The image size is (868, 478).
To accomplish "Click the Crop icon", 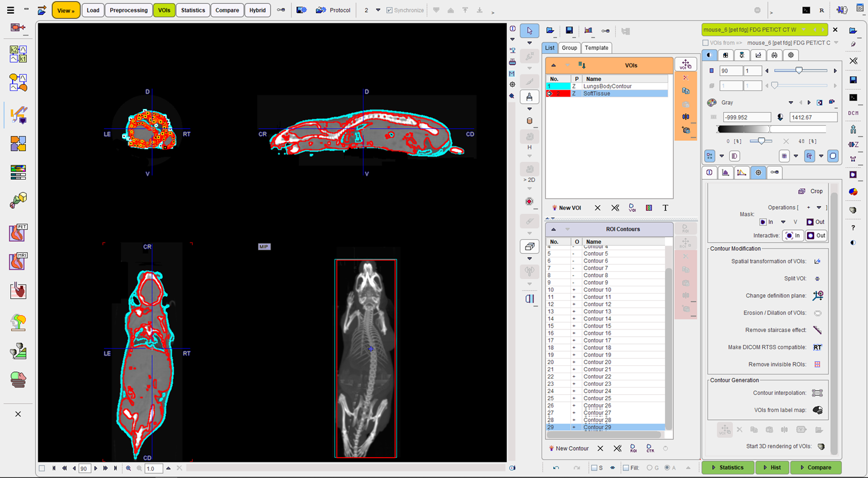I will (802, 191).
